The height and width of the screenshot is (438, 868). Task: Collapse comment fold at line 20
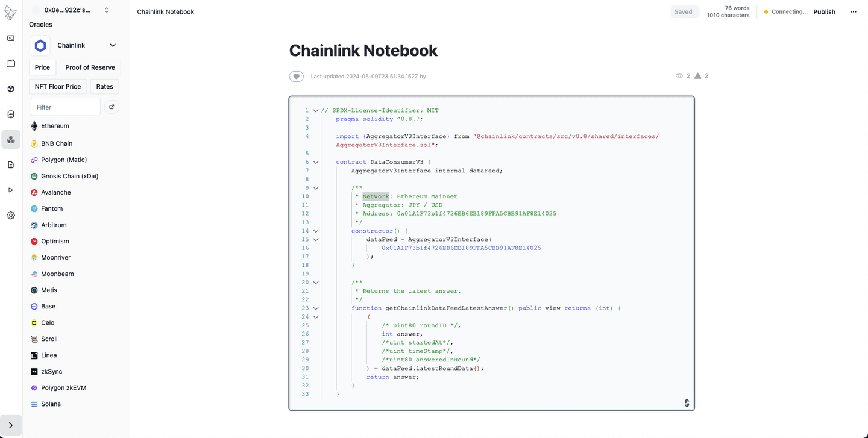click(x=315, y=283)
